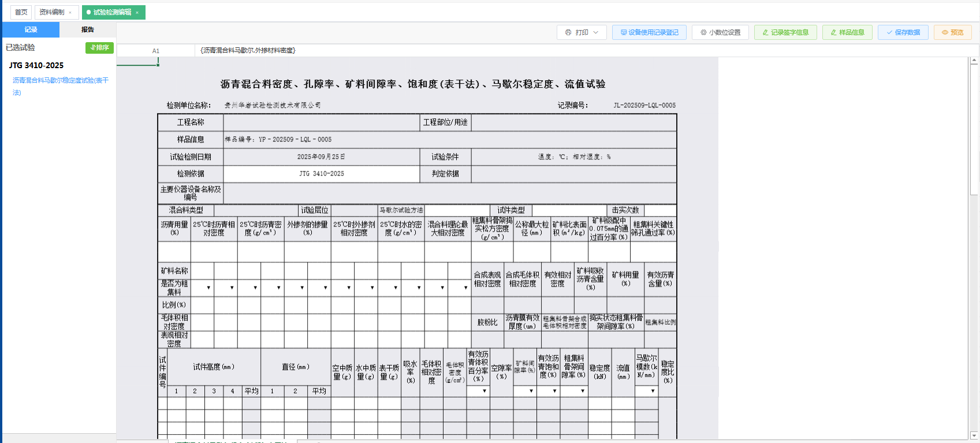
Task: Switch to the 报告 tab
Action: 88,29
